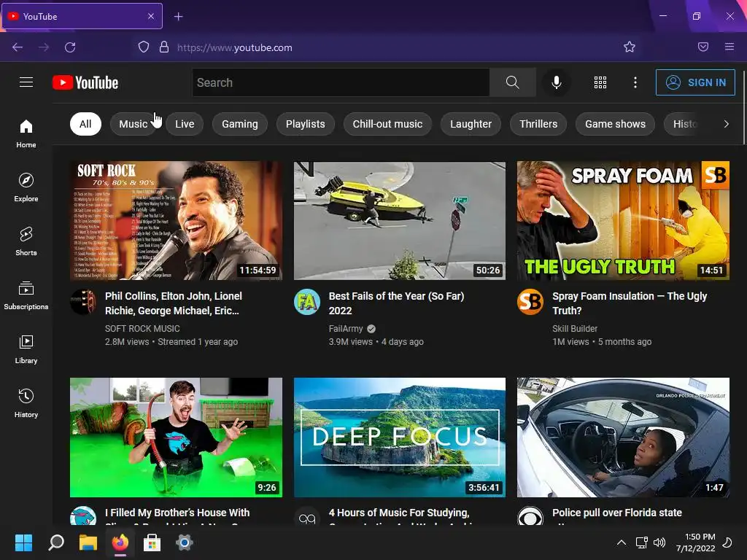
Task: Open the Settings three-dot menu
Action: [x=635, y=82]
